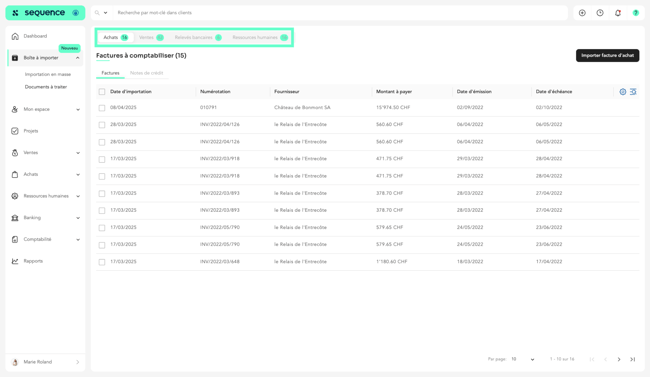Image resolution: width=650 pixels, height=377 pixels.
Task: Select the Notes de crédit sub-tab
Action: (146, 73)
